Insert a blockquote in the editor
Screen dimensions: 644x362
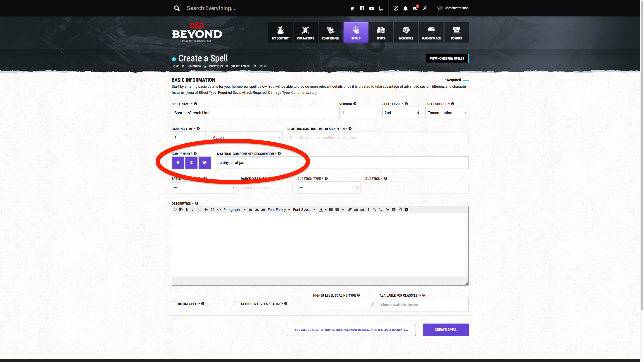point(212,209)
